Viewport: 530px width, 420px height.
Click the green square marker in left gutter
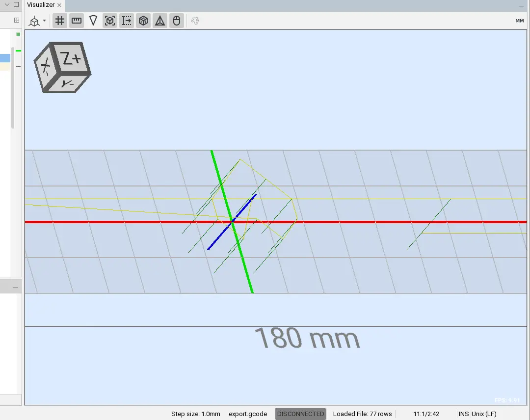pos(18,34)
